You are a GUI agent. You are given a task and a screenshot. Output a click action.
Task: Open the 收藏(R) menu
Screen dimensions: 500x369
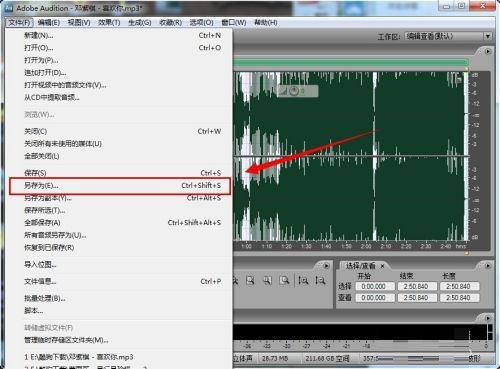pos(170,22)
